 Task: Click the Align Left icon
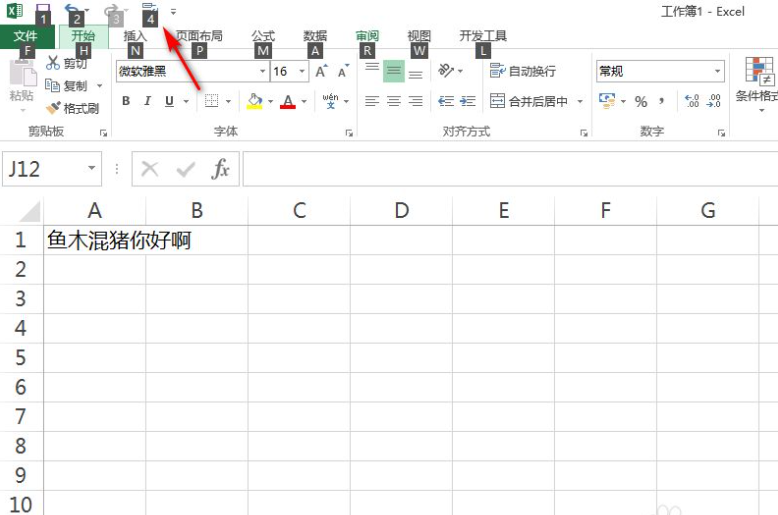pos(372,101)
